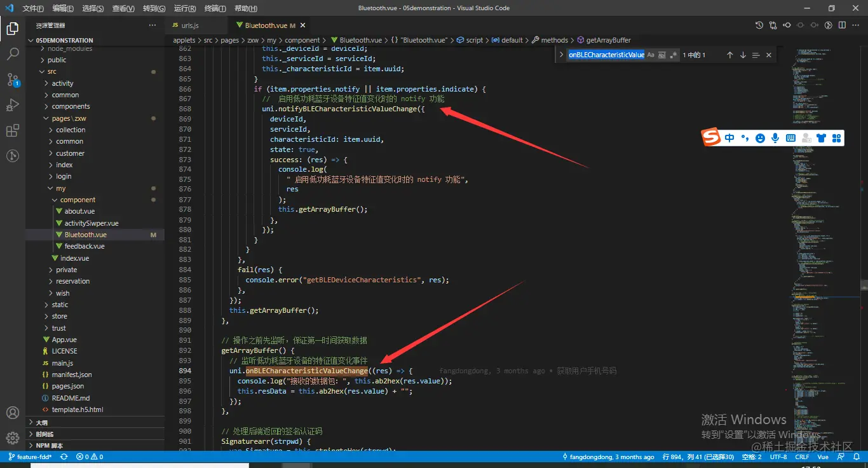Click the sync changes icon in status bar
This screenshot has width=868, height=468.
coord(64,457)
